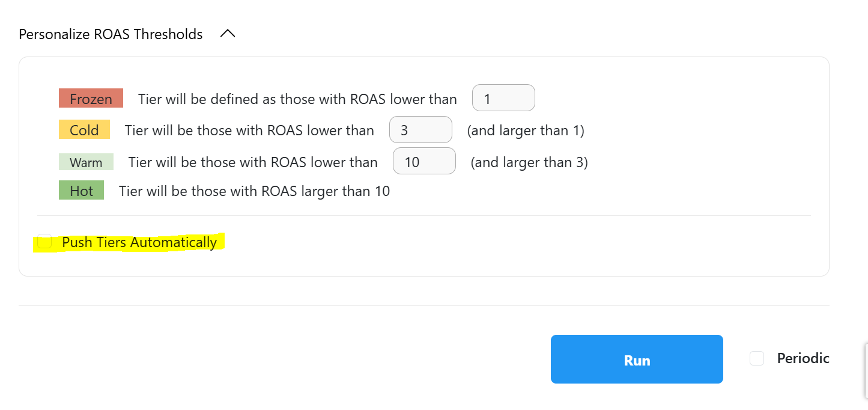868x410 pixels.
Task: Click the Warm tier description sentence
Action: tap(253, 162)
